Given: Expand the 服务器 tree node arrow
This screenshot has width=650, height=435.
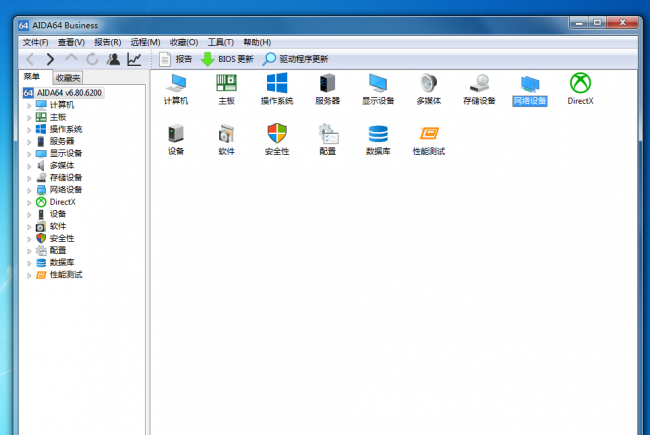Looking at the screenshot, I should (29, 142).
